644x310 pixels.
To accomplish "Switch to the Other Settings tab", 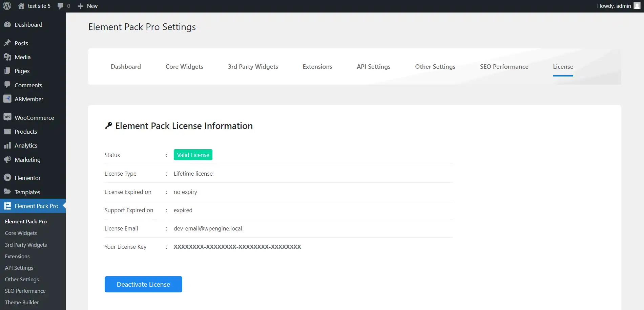I will pos(435,67).
